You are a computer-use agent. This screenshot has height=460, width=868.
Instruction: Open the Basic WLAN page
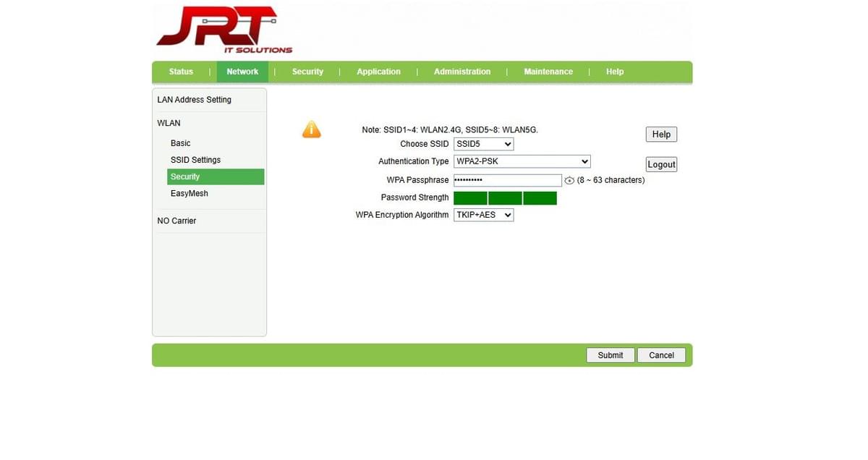click(181, 143)
